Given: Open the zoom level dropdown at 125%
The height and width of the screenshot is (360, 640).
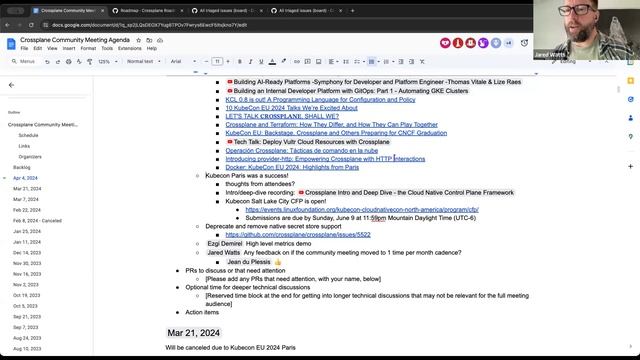Looking at the screenshot, I should click(x=108, y=62).
